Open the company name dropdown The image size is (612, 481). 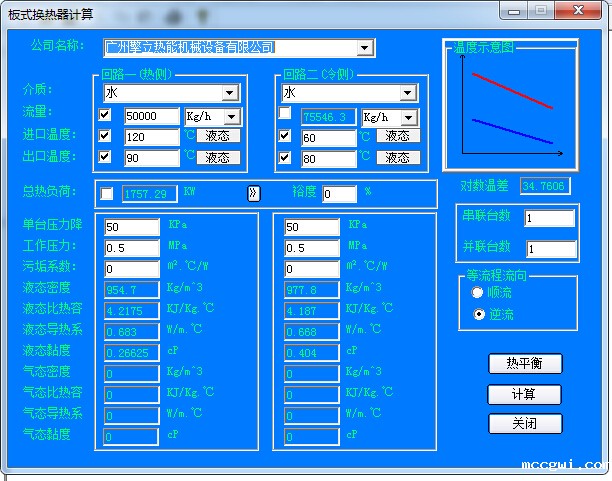tap(364, 48)
